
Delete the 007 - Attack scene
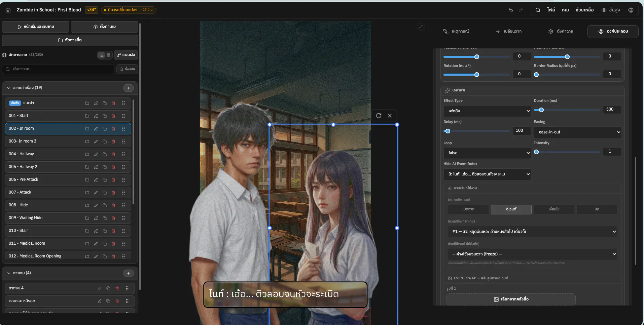tap(113, 193)
